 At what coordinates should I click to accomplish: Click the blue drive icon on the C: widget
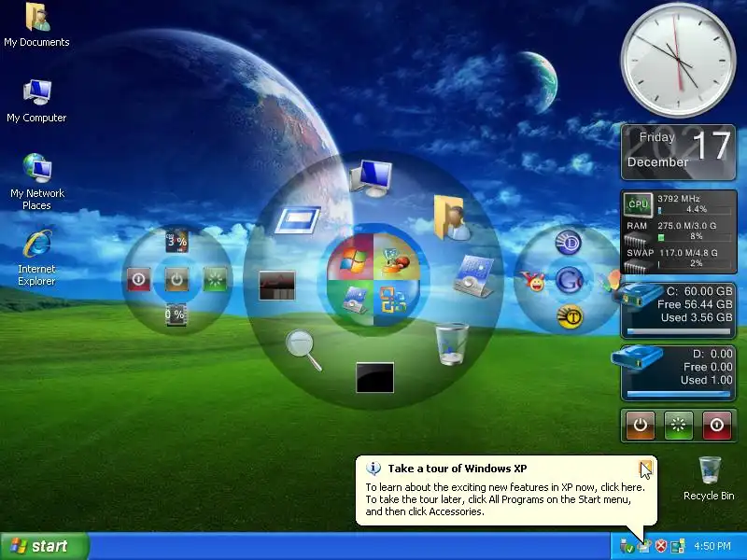tap(638, 295)
